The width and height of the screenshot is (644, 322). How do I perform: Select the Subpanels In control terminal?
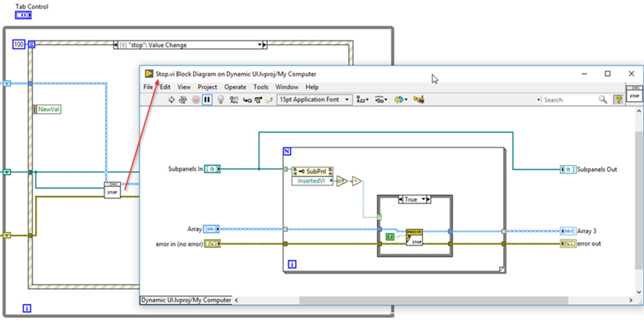tap(213, 169)
